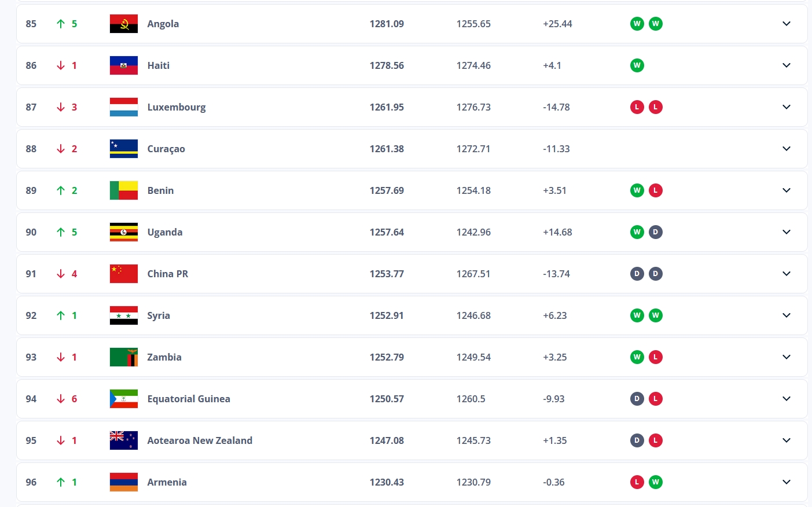This screenshot has height=507, width=812.
Task: Click Curaçao's total points 1261.38
Action: [387, 149]
